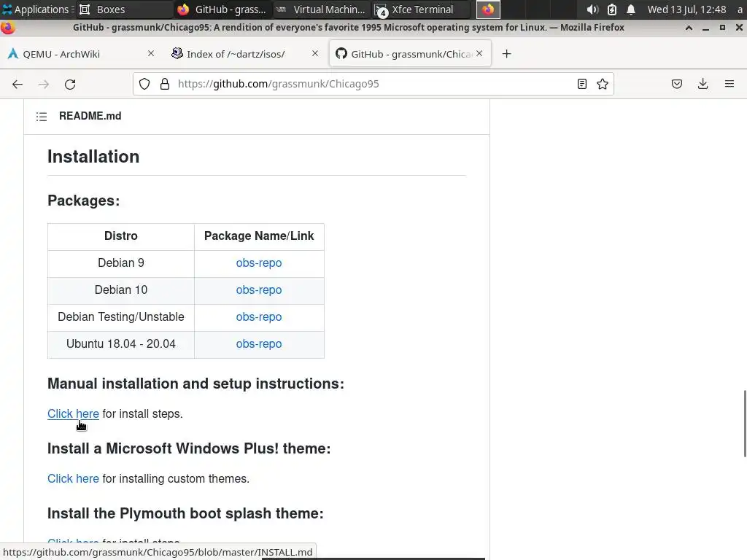The height and width of the screenshot is (560, 747).
Task: View site security padlock info
Action: (165, 85)
